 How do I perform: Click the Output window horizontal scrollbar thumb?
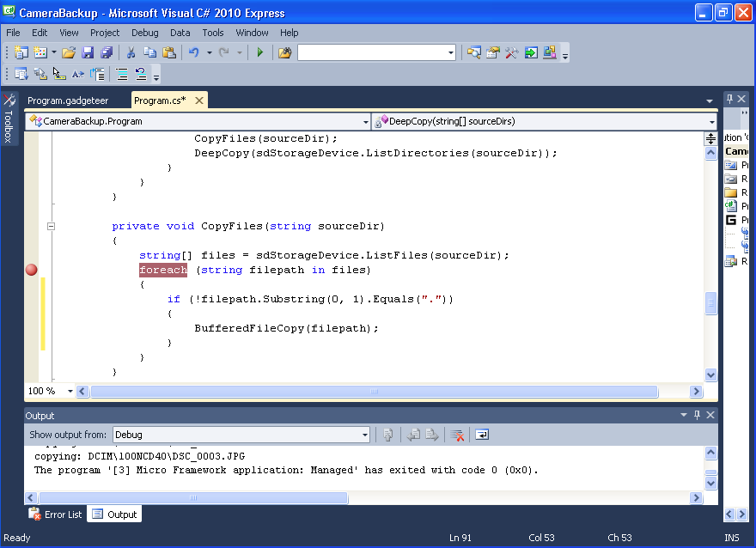click(x=193, y=497)
